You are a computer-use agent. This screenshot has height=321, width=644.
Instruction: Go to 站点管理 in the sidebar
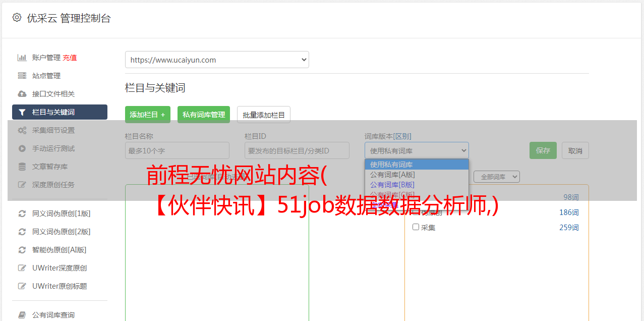(x=46, y=76)
